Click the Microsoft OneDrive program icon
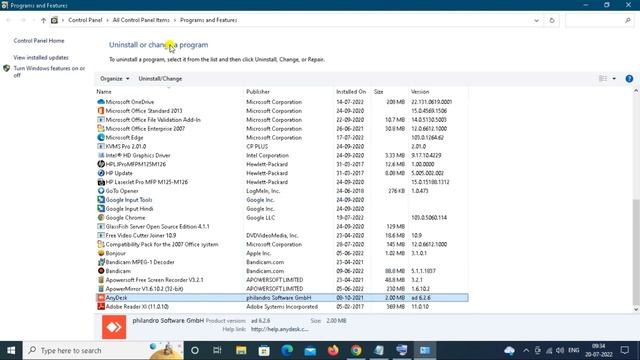Screen dimensions: 640x360 tap(101, 102)
